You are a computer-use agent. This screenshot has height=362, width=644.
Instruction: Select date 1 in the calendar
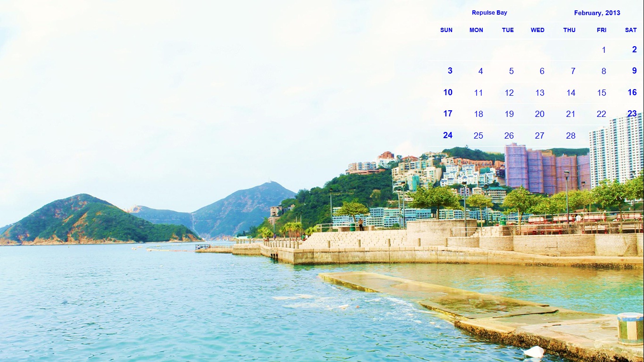603,50
